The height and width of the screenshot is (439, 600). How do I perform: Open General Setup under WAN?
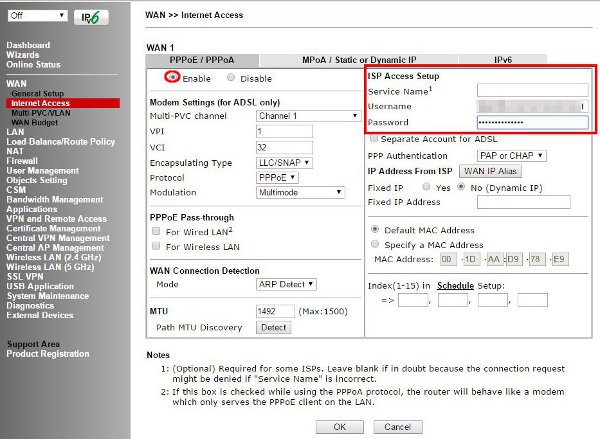click(38, 93)
